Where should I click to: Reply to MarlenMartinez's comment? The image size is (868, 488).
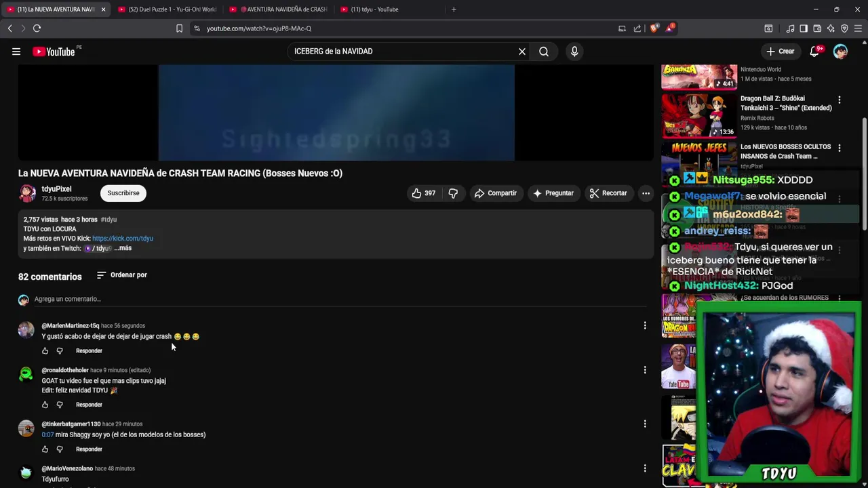click(x=89, y=351)
